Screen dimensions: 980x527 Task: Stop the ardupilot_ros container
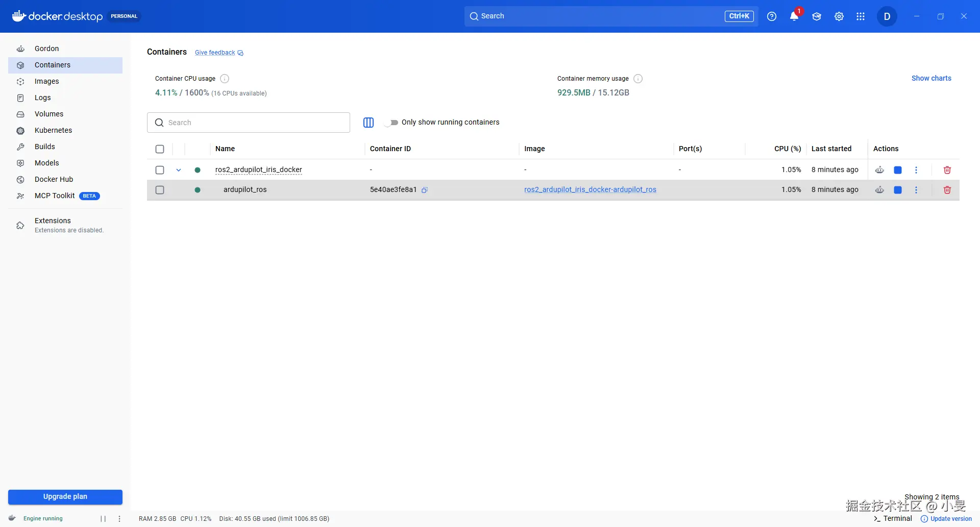(898, 190)
